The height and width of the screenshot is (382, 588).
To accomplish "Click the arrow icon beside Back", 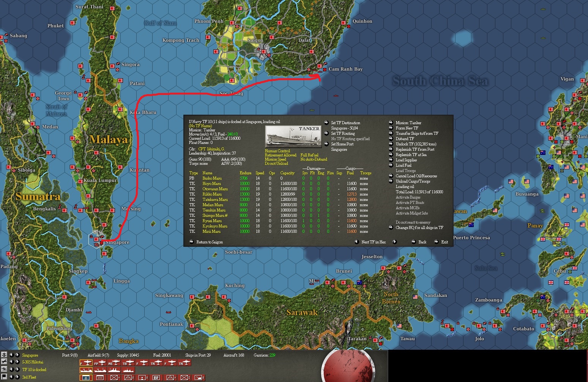I will [x=414, y=242].
